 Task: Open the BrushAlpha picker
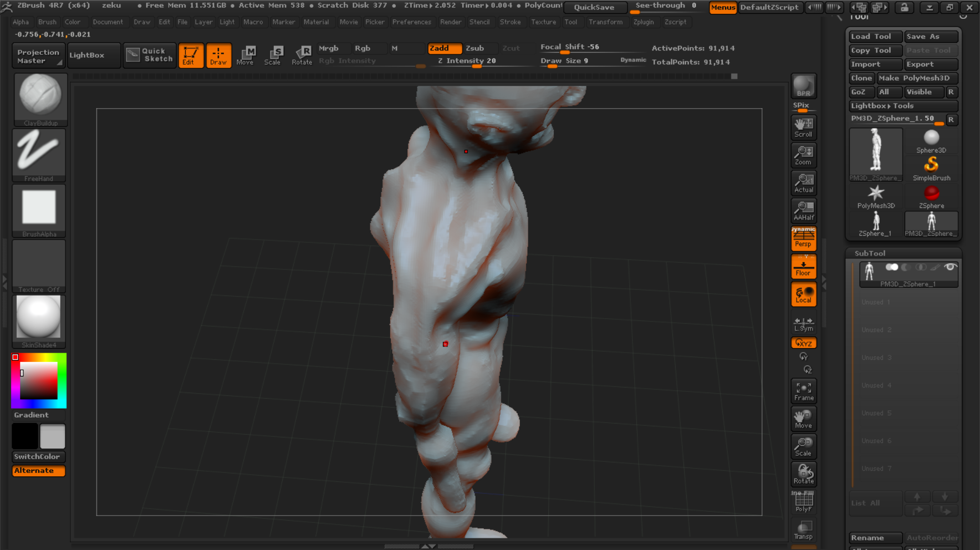(39, 210)
